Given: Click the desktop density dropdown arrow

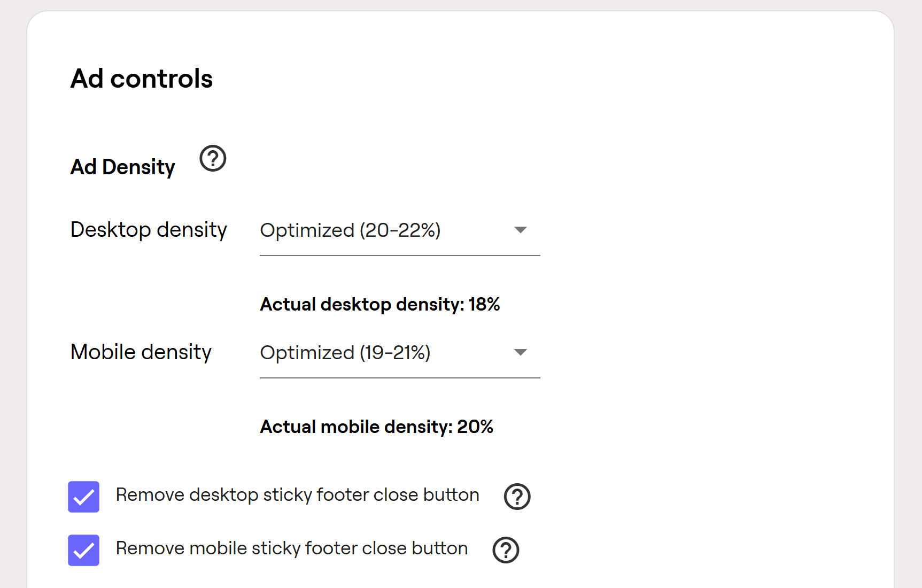Looking at the screenshot, I should [x=520, y=230].
